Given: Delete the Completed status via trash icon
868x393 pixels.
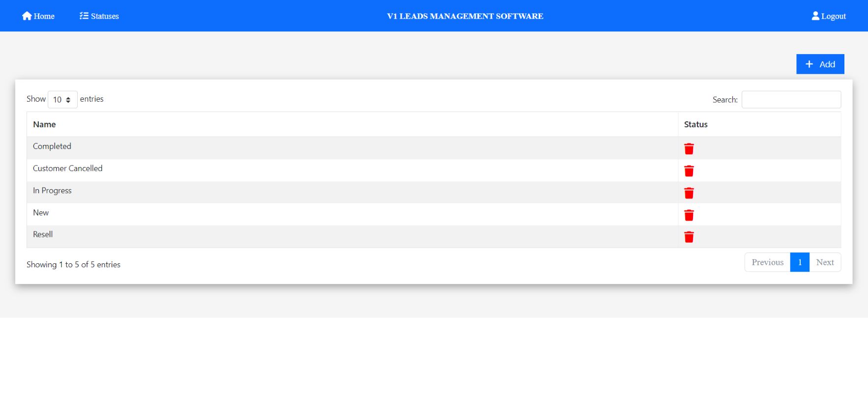Looking at the screenshot, I should tap(689, 149).
